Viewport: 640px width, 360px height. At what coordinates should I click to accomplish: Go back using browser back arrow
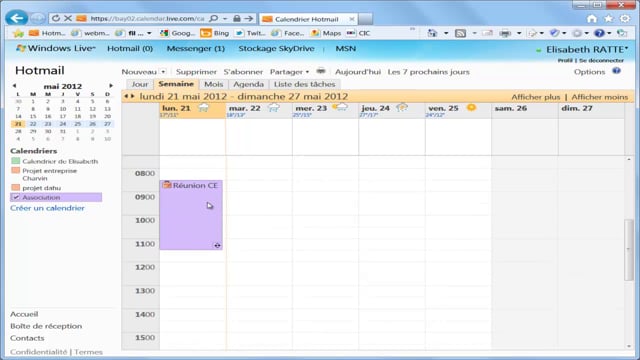[x=16, y=18]
